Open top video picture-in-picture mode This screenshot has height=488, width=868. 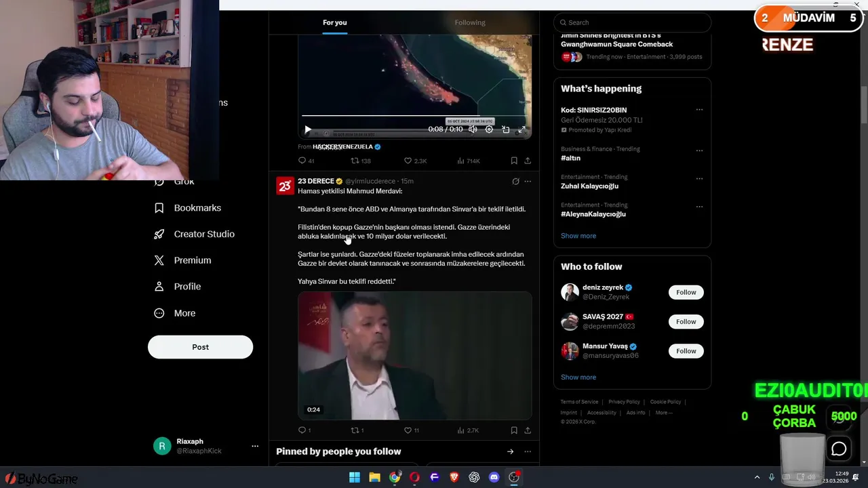[505, 129]
